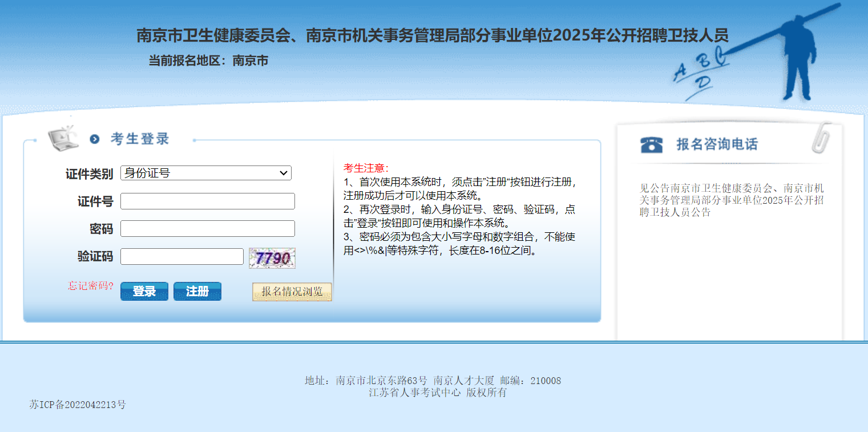Open the 报名情况浏览 button
Screen dimensions: 868x432
tap(292, 292)
